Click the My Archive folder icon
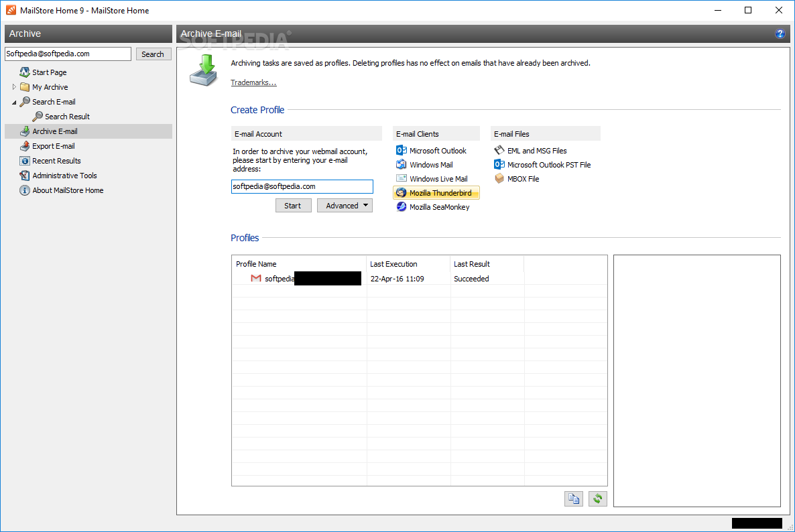Viewport: 795px width, 532px height. point(24,87)
